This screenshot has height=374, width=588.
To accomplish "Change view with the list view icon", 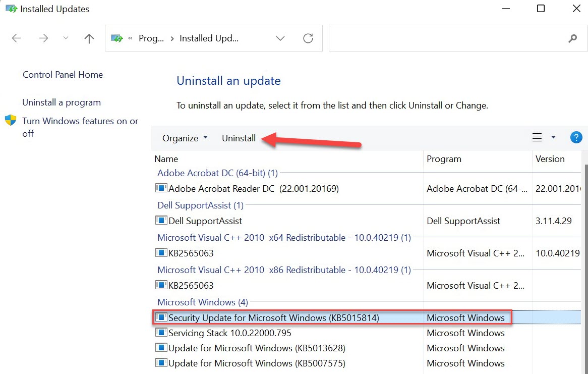I will 537,137.
